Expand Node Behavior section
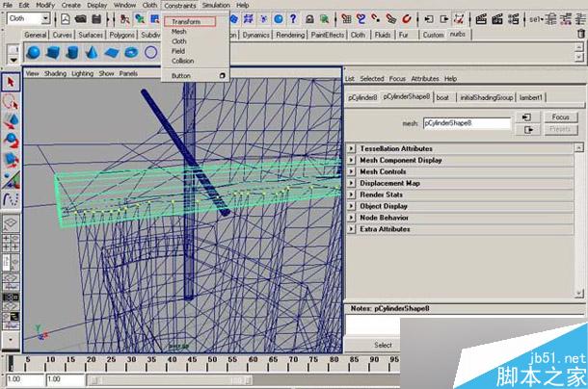588x389 pixels. pos(351,218)
